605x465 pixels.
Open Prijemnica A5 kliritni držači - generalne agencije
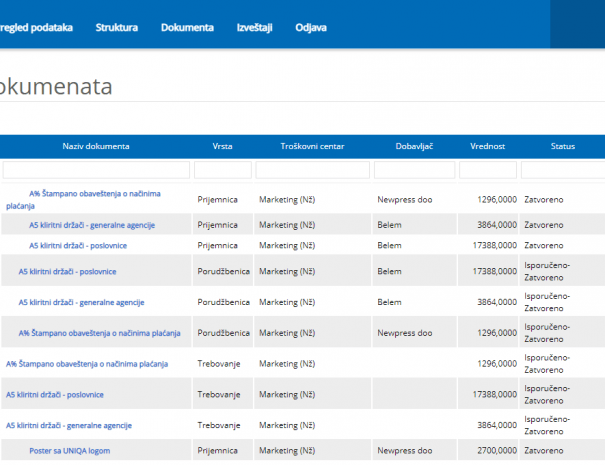[91, 225]
